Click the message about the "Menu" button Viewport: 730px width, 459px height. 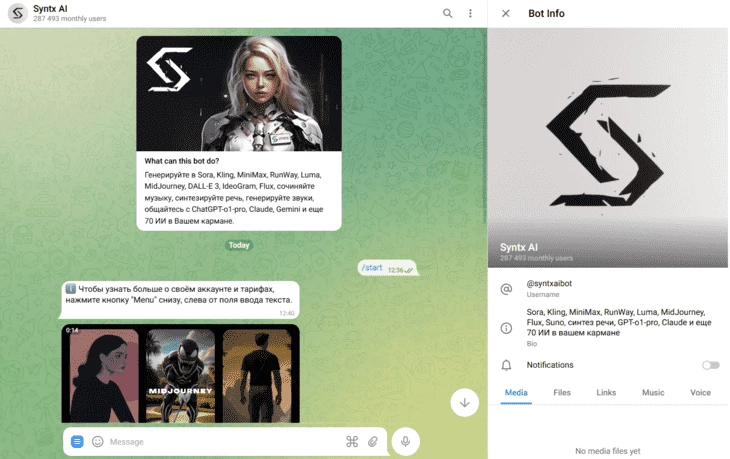(x=179, y=300)
